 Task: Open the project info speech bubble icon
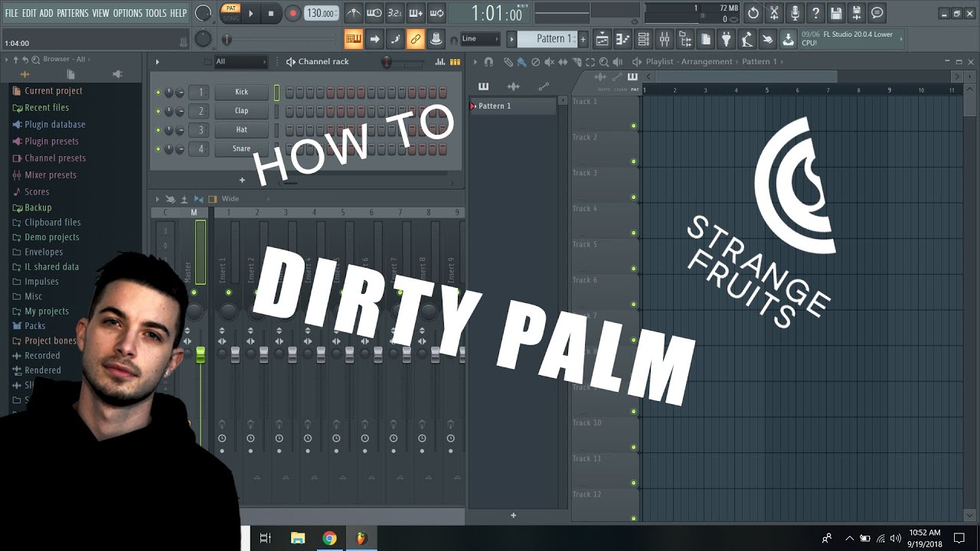tap(877, 13)
